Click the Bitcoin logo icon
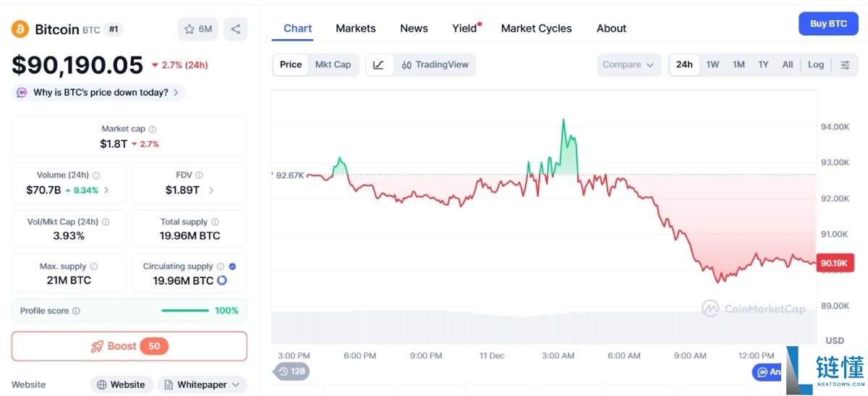The height and width of the screenshot is (396, 868). coord(20,29)
